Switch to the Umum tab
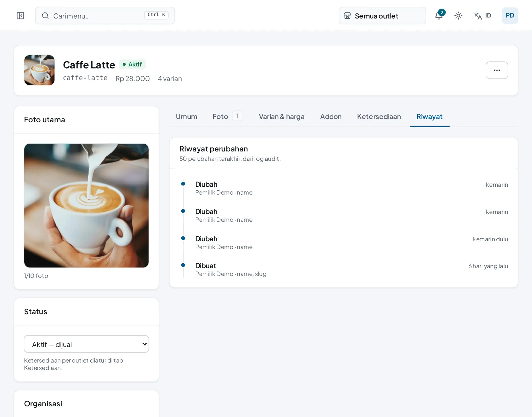 tap(186, 117)
